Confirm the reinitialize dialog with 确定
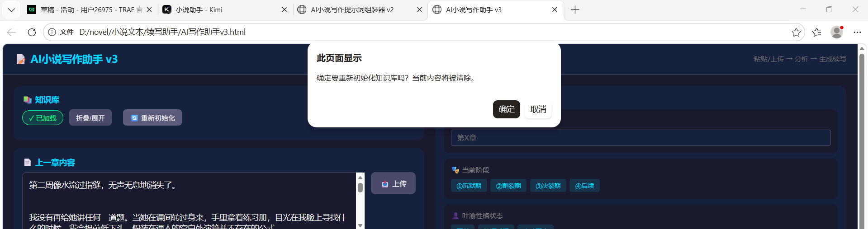The image size is (868, 229). pyautogui.click(x=506, y=109)
